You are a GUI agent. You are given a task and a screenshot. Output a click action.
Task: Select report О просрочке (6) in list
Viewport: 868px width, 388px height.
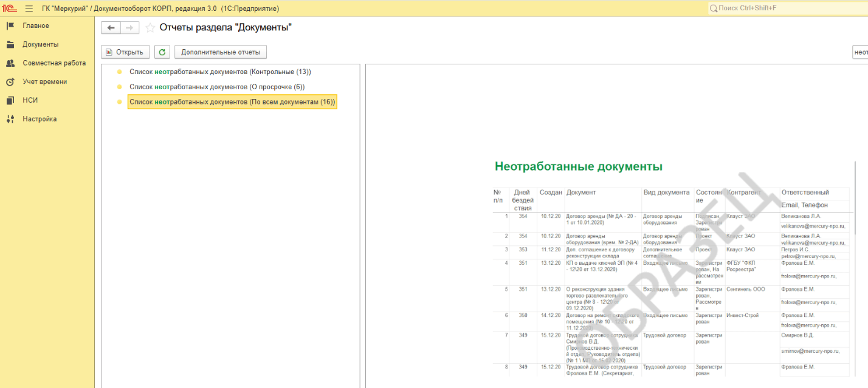click(x=217, y=87)
